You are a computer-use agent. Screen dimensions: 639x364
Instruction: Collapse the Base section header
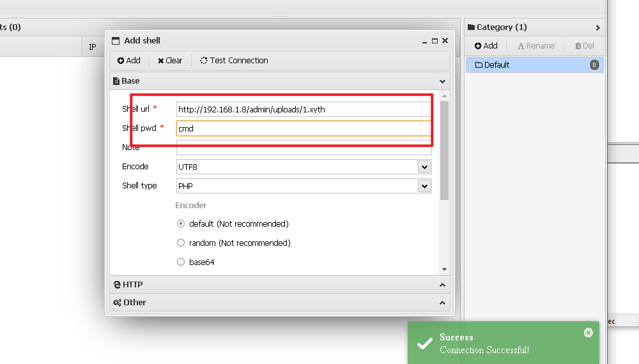click(279, 81)
